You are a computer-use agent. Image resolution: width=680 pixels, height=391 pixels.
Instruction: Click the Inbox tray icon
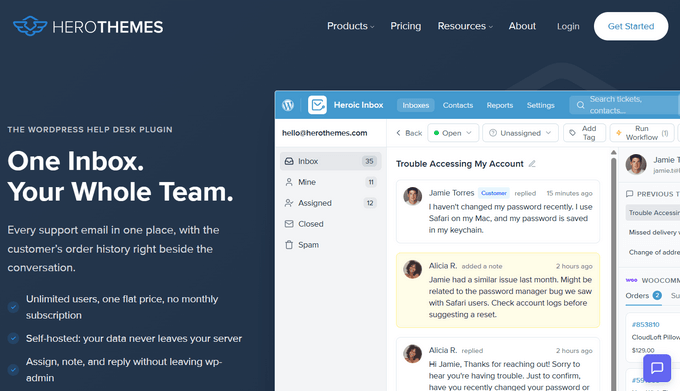pyautogui.click(x=289, y=161)
